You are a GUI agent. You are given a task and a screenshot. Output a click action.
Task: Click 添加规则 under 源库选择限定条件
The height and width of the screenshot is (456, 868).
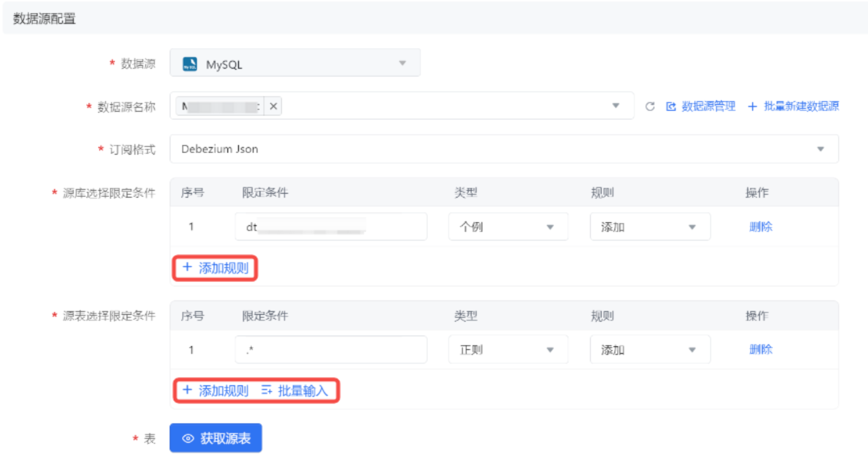(216, 268)
